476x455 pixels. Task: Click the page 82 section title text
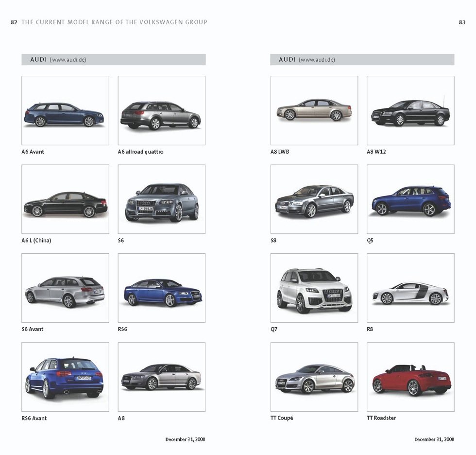pyautogui.click(x=114, y=22)
